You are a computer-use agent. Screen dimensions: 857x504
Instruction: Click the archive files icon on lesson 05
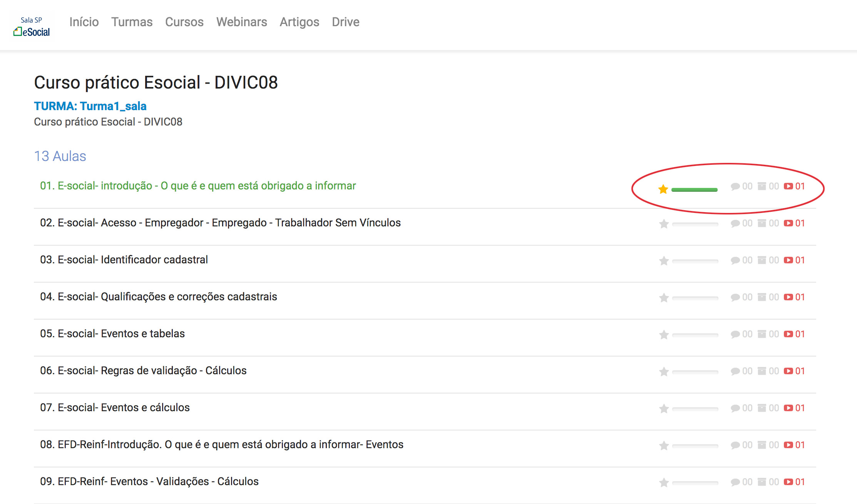[x=762, y=334]
